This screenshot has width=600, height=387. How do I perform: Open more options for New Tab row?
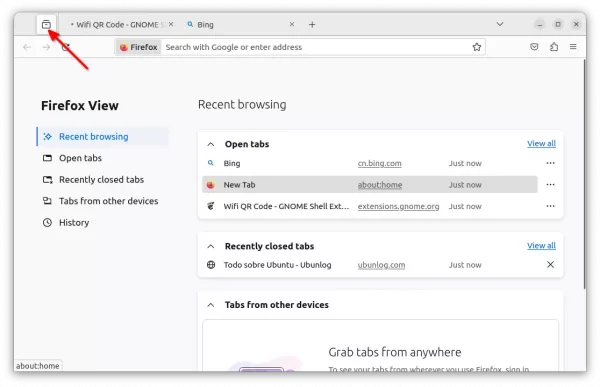pos(550,185)
